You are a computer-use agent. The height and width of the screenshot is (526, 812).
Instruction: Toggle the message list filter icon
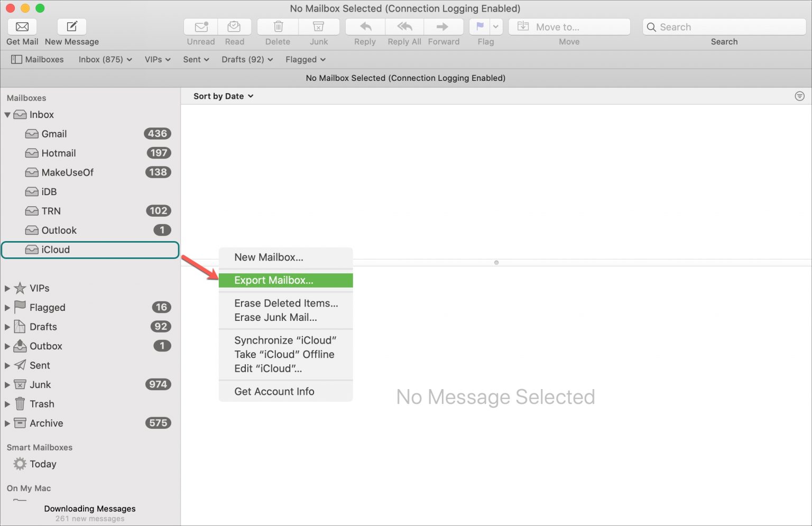[799, 96]
